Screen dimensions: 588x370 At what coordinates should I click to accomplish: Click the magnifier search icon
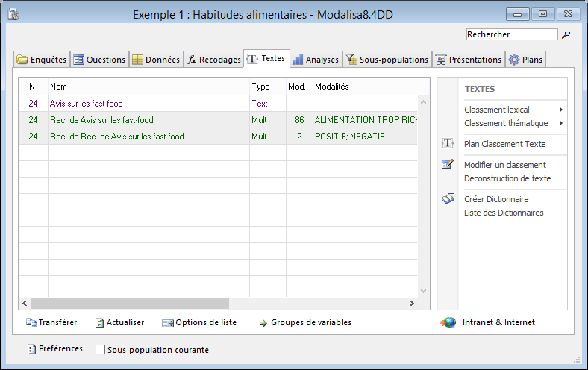566,34
